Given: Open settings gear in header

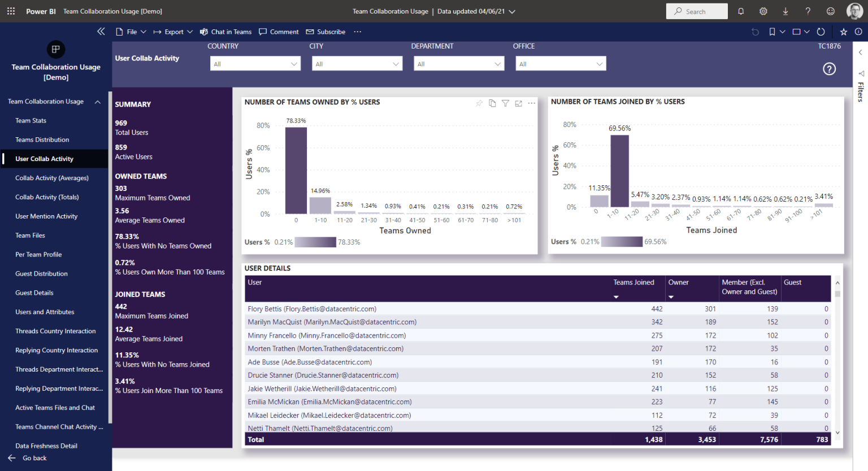Looking at the screenshot, I should point(763,11).
